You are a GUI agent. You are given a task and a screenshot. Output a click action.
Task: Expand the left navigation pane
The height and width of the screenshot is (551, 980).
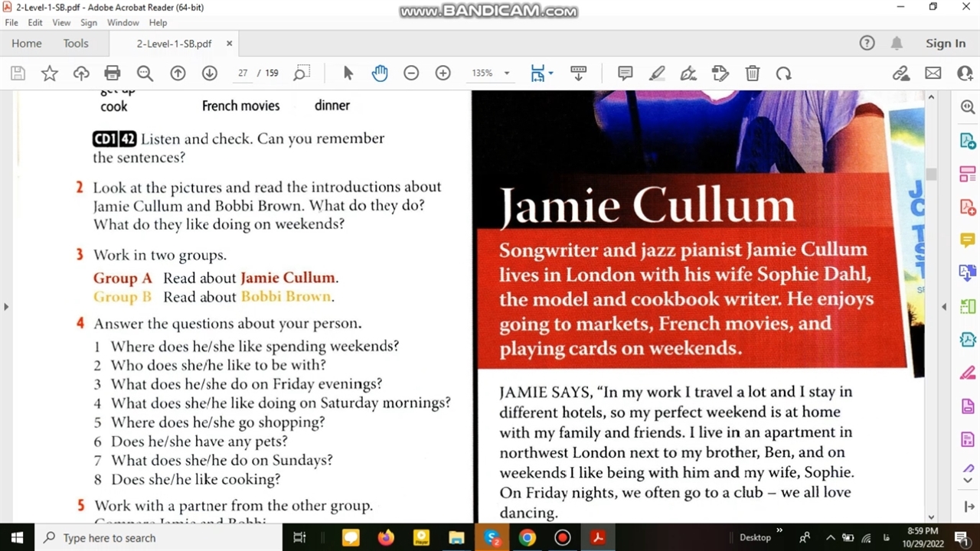pos(6,307)
